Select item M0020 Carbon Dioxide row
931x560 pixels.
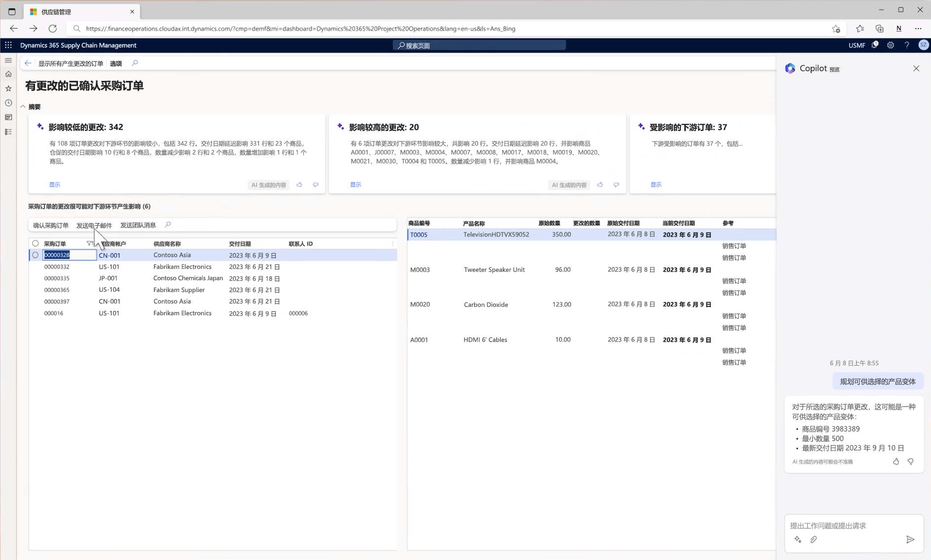(591, 304)
